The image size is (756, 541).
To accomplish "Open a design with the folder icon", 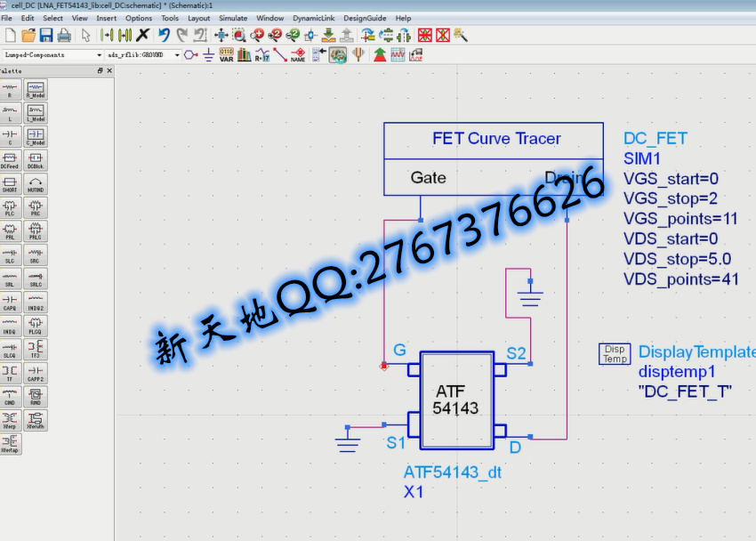I will [28, 36].
